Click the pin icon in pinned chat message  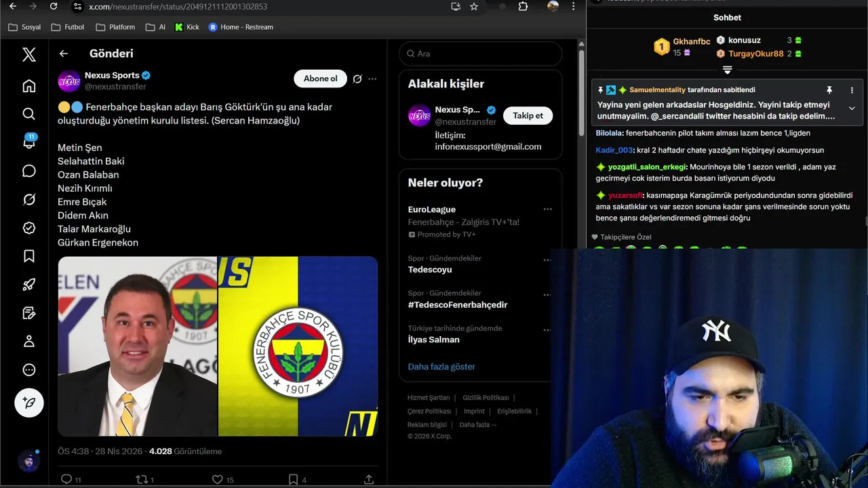829,90
